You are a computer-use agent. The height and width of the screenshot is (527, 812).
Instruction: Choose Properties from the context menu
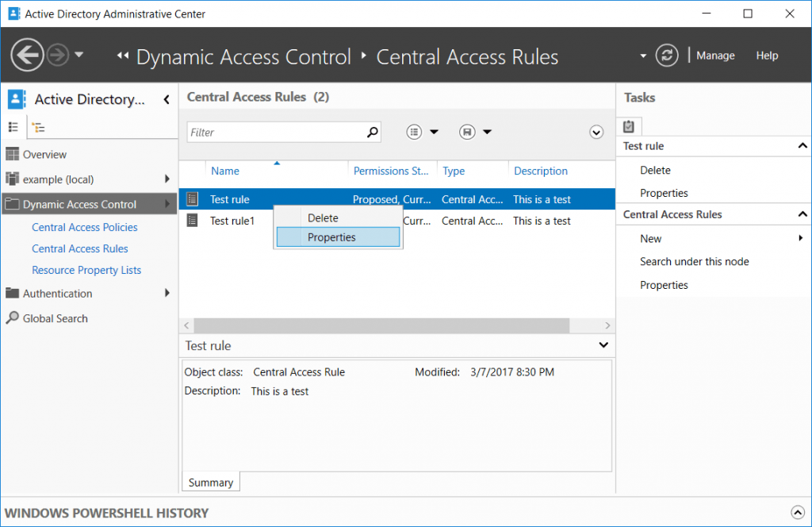[x=331, y=237]
